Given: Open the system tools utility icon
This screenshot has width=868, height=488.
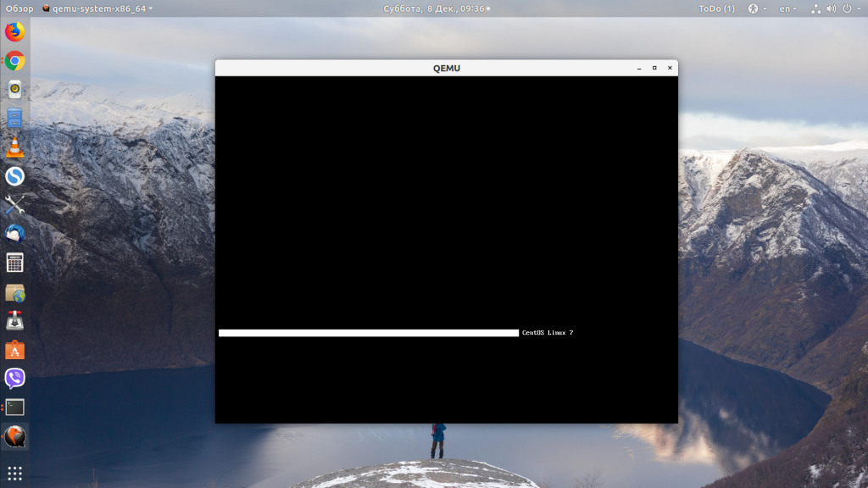Looking at the screenshot, I should click(x=14, y=204).
